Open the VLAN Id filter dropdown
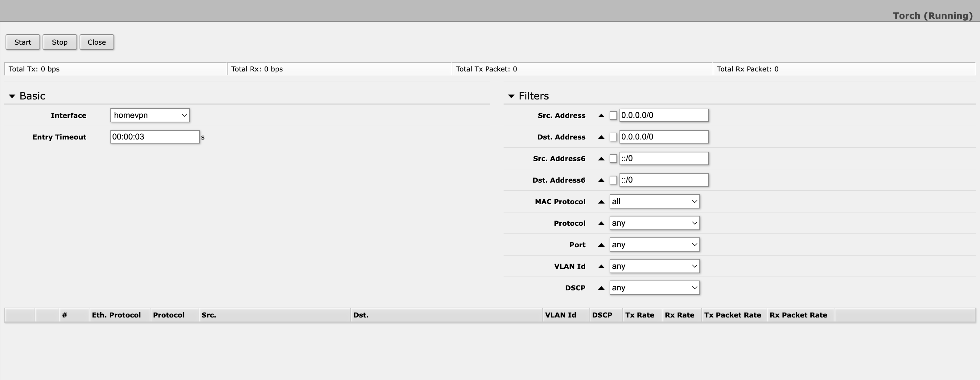 coord(654,266)
